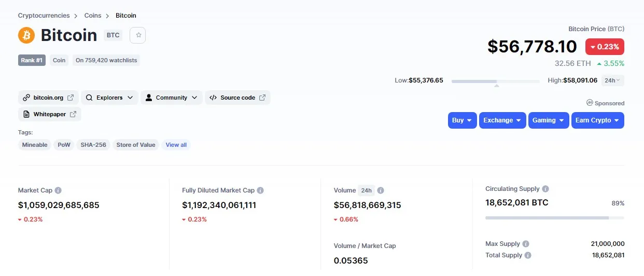Image resolution: width=644 pixels, height=276 pixels.
Task: Click the 24h badge next to Volume
Action: click(x=366, y=190)
